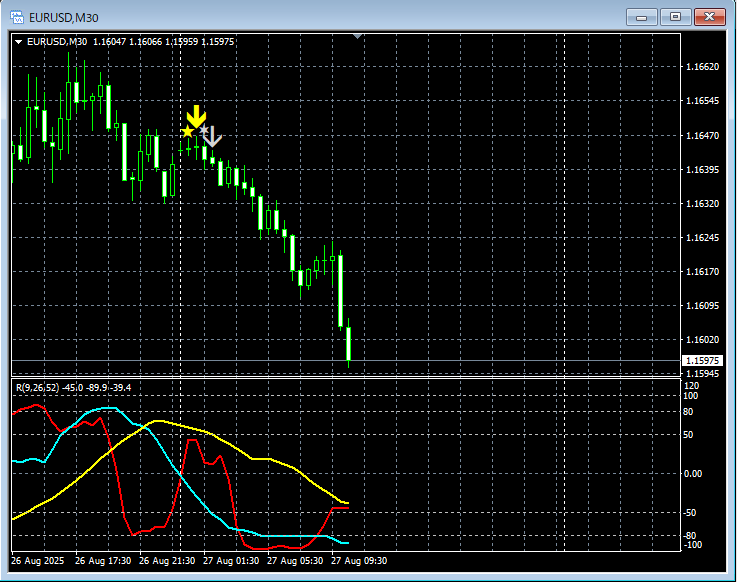Click the yellow down arrow signal
This screenshot has width=738, height=582.
pyautogui.click(x=196, y=116)
